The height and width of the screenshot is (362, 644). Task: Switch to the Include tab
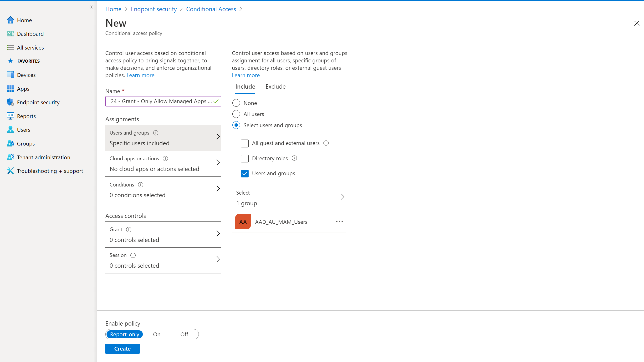(245, 87)
